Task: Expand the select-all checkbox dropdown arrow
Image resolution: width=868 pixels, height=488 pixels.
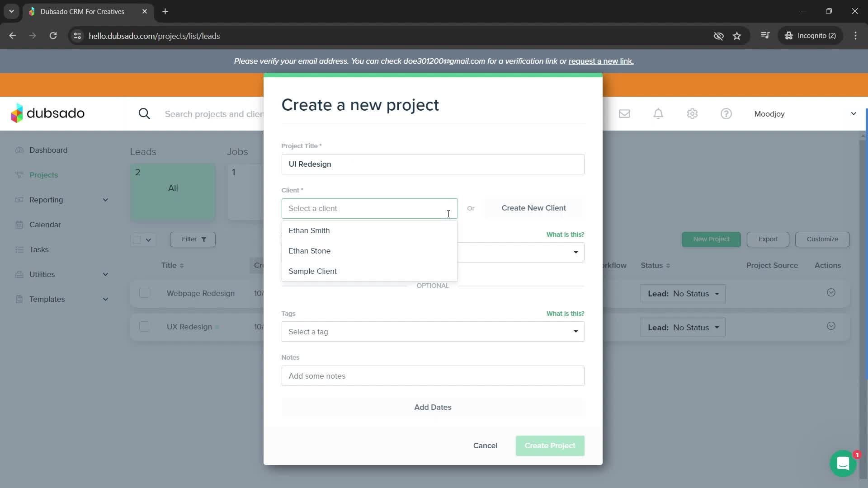Action: coord(148,239)
